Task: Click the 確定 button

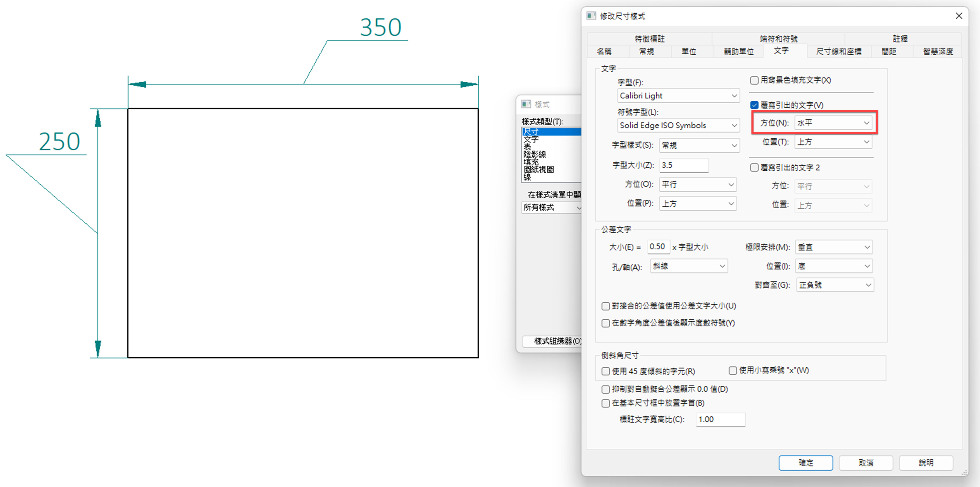Action: click(x=805, y=463)
